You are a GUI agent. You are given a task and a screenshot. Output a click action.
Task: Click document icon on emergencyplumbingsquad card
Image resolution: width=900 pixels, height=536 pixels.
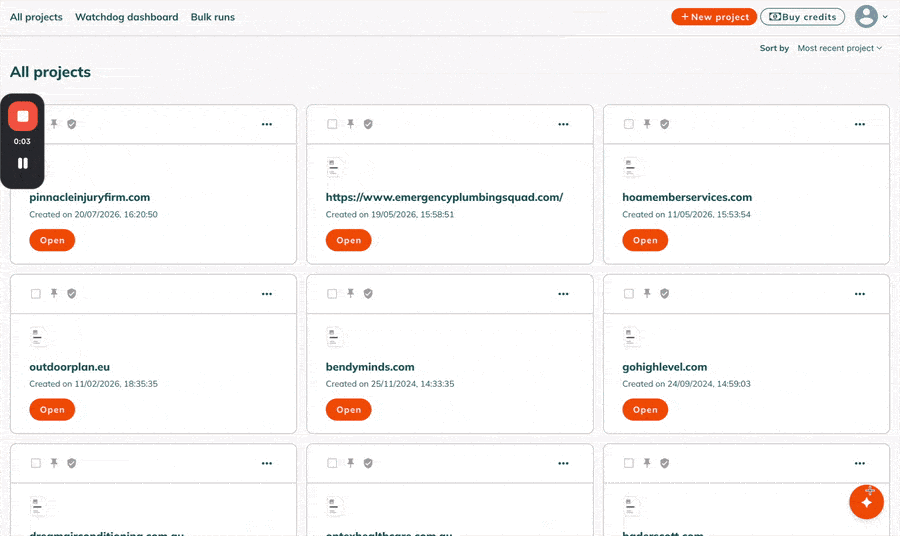click(334, 168)
